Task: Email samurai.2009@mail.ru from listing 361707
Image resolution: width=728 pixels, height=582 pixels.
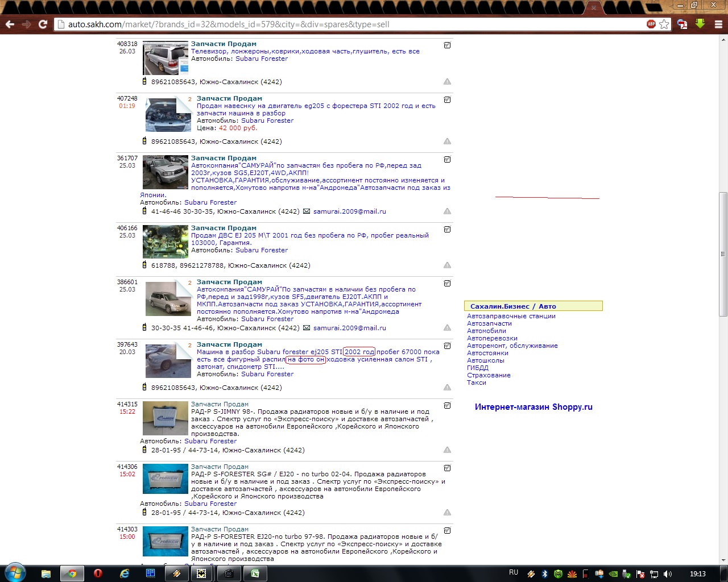Action: tap(350, 211)
